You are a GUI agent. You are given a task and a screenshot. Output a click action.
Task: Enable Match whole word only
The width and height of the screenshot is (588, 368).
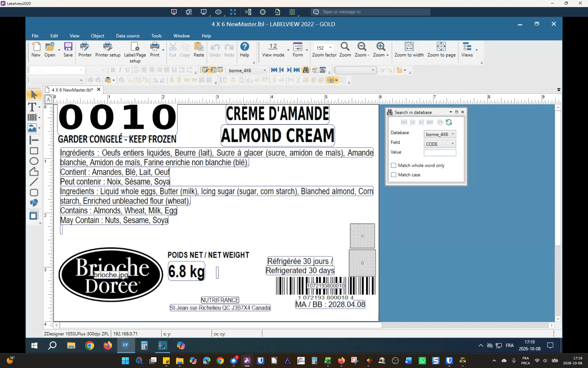[394, 165]
